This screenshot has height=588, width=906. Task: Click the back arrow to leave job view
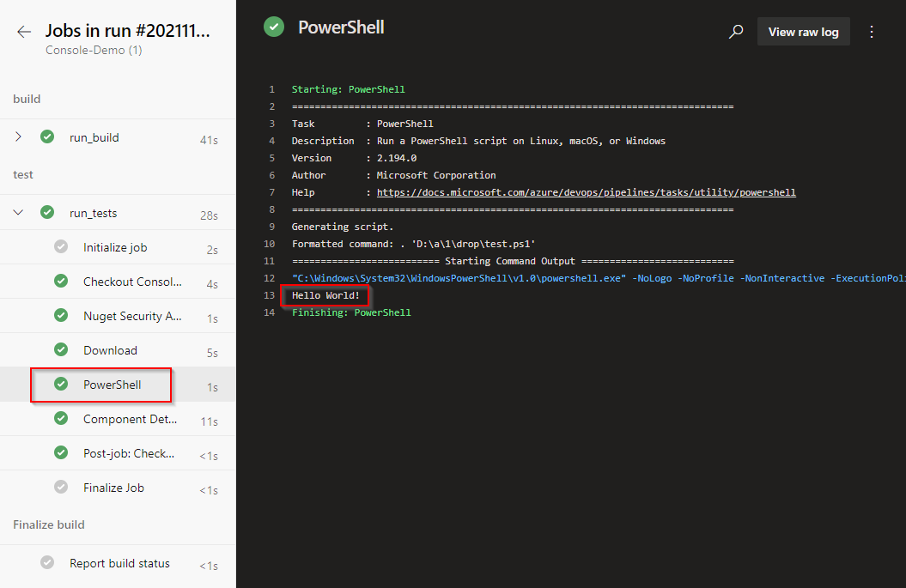pos(23,31)
